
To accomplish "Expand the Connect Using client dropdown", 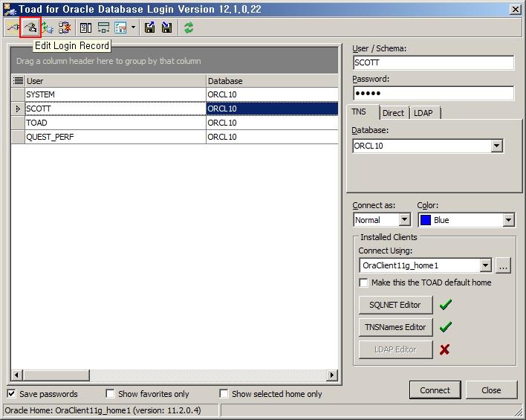I will (x=485, y=265).
